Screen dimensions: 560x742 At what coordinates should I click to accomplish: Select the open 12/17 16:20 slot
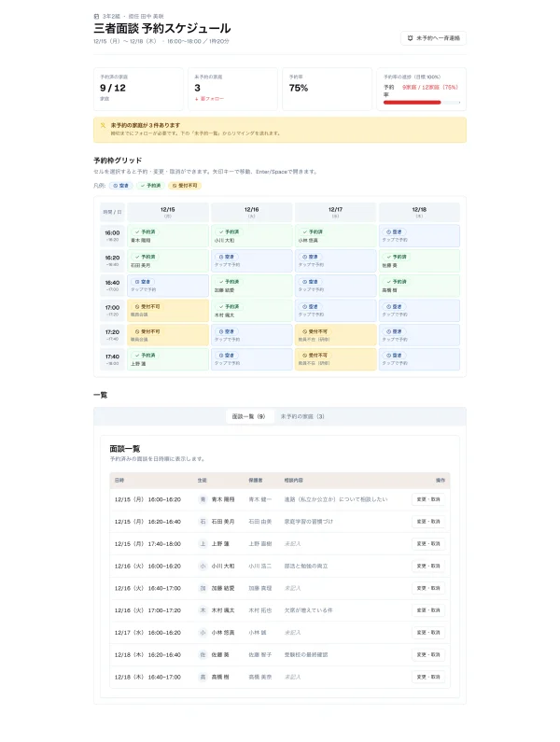[x=336, y=260]
